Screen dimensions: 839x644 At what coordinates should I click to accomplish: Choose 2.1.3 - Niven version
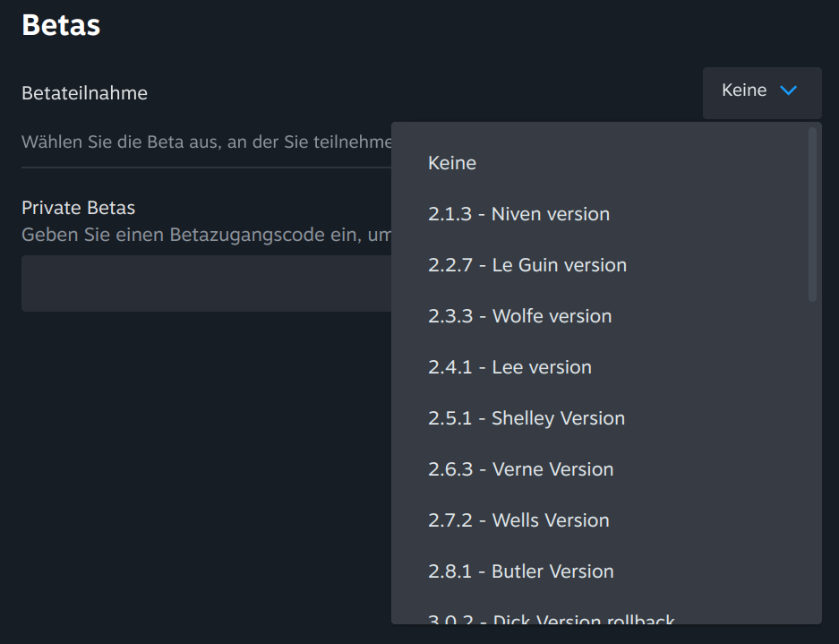[x=518, y=214]
